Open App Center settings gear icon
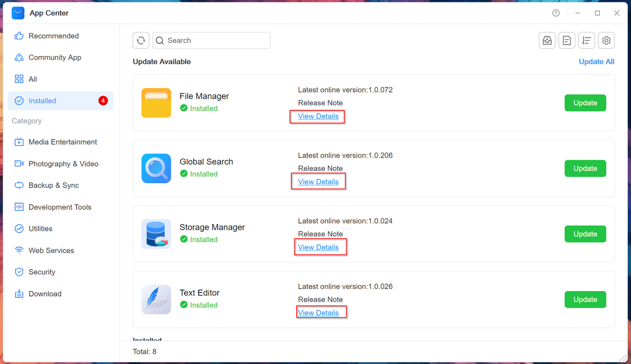The height and width of the screenshot is (364, 631). [x=606, y=40]
